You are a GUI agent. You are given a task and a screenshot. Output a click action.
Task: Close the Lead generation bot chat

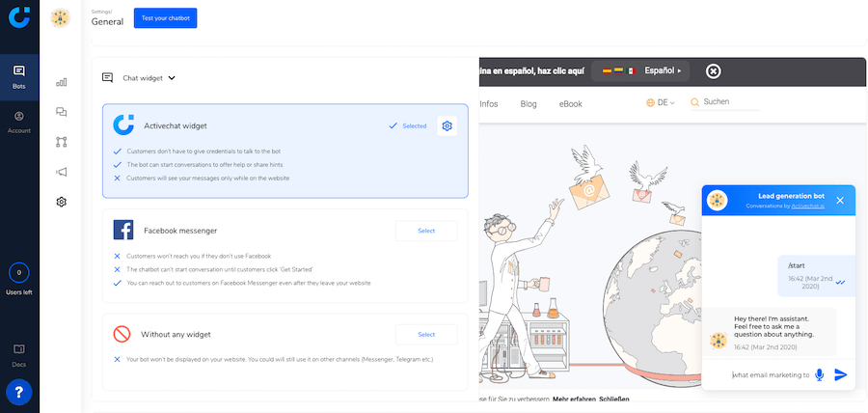point(840,201)
